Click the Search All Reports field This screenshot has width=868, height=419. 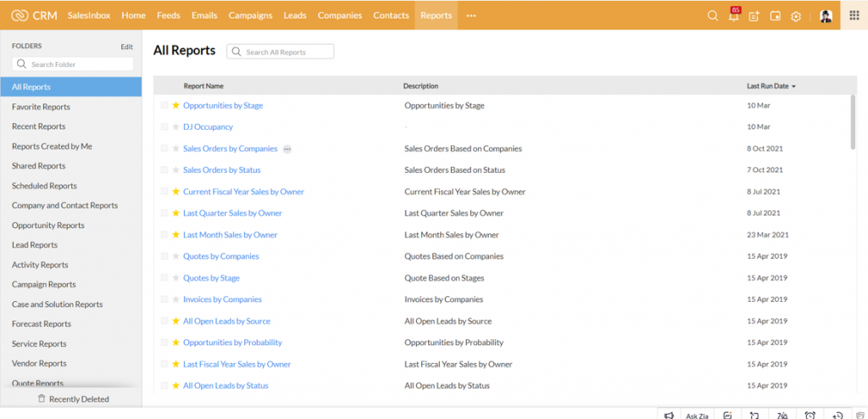(281, 52)
